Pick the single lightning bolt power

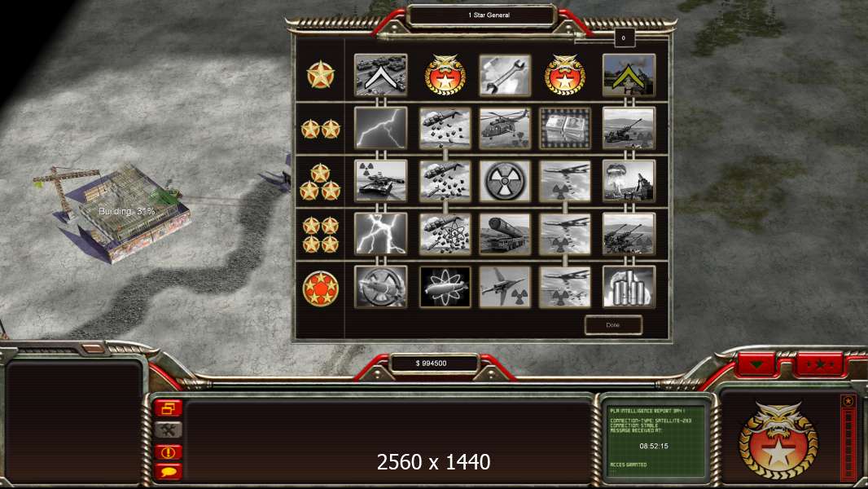(380, 129)
